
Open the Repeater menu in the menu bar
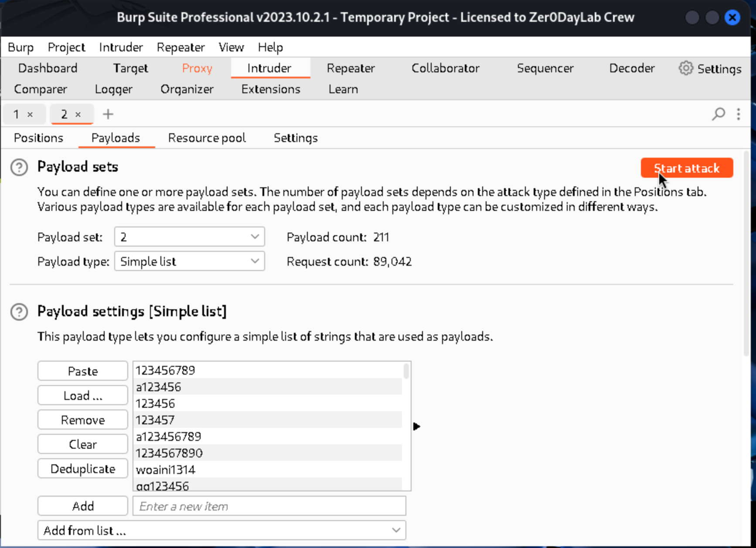click(x=180, y=47)
